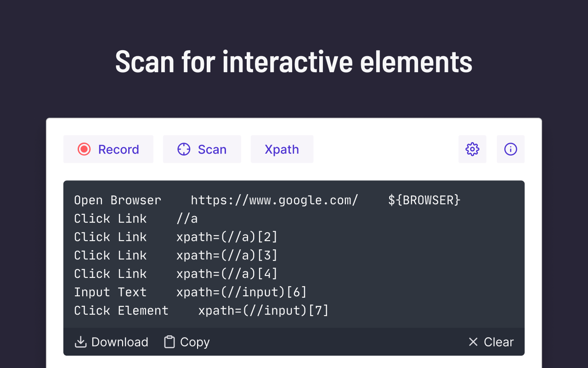This screenshot has width=588, height=368.
Task: Toggle recording with the Record button
Action: click(108, 149)
